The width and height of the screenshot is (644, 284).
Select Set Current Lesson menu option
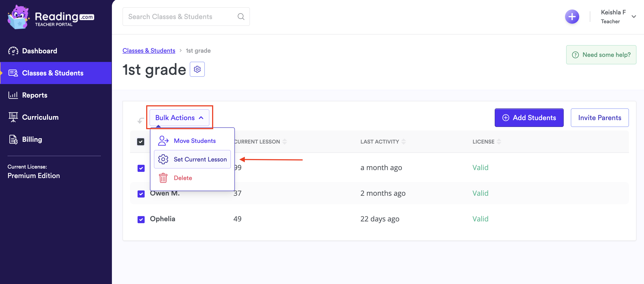[x=200, y=159]
